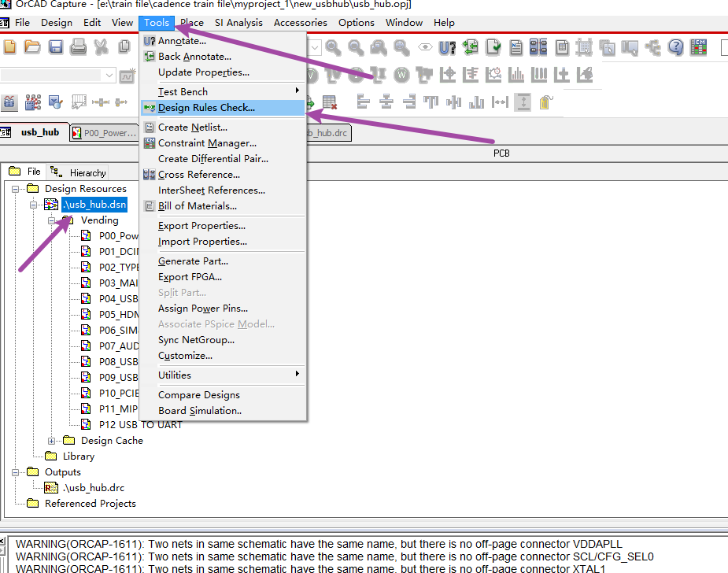Print using the printer toolbar icon
The image size is (728, 573).
[x=78, y=47]
